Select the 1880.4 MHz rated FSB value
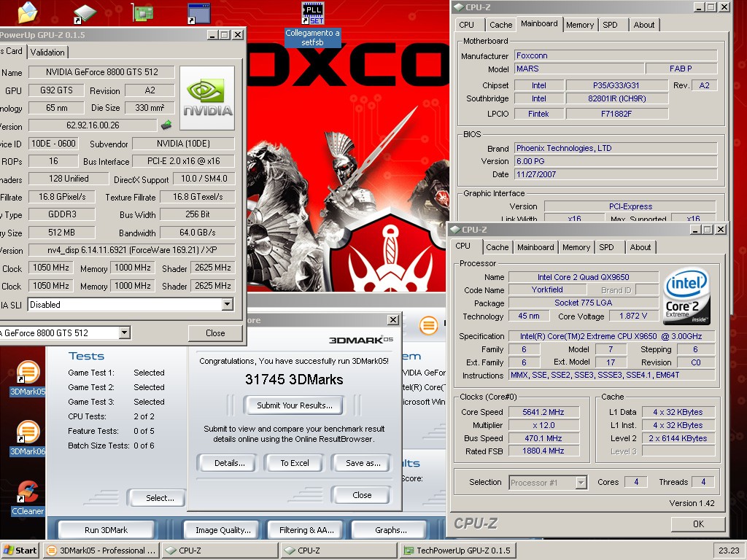Screen dimensions: 747x560 543,451
